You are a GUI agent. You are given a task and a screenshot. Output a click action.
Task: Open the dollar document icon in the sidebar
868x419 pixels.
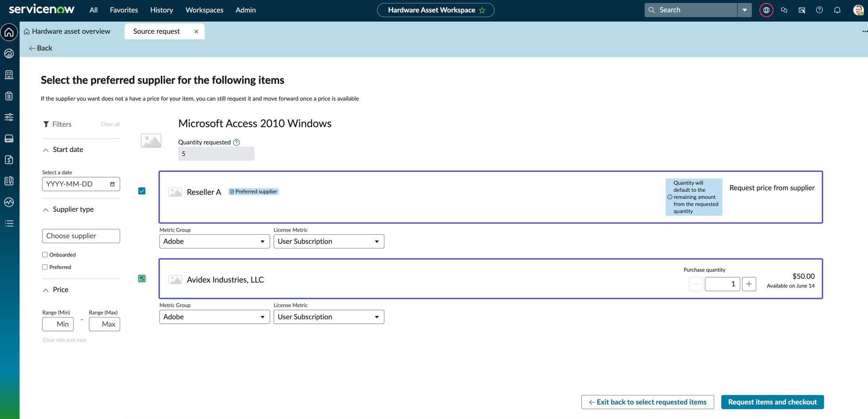point(9,160)
